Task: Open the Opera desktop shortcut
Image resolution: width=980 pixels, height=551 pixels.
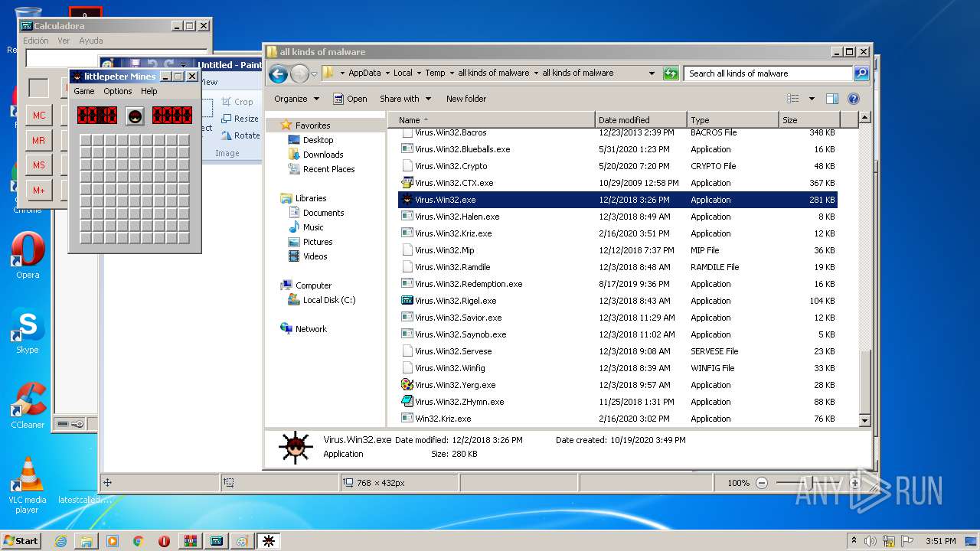Action: 28,256
